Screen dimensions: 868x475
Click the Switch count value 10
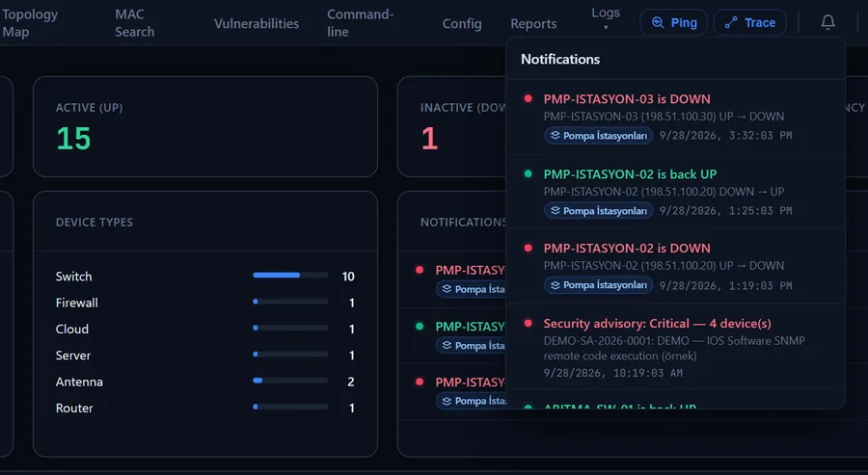348,277
